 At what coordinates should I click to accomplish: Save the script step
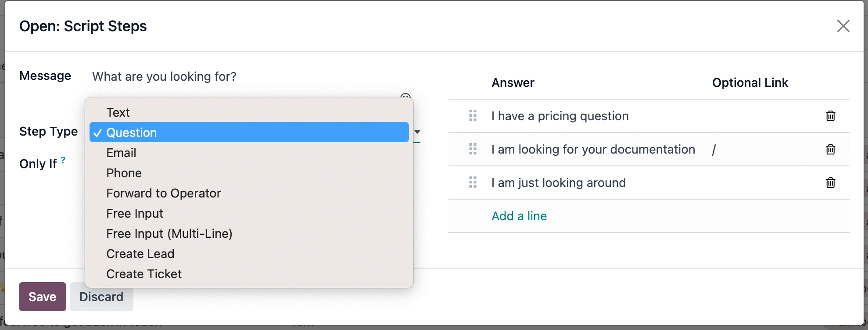point(42,297)
